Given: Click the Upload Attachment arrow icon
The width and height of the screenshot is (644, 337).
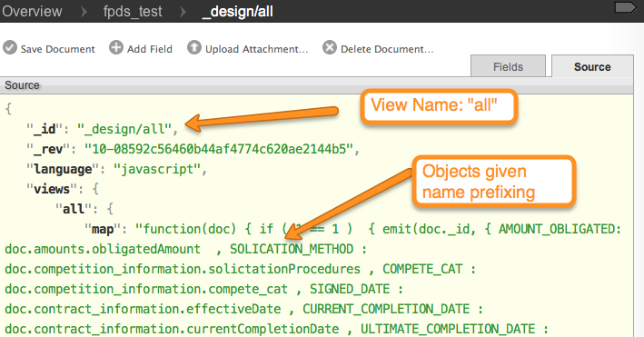Looking at the screenshot, I should point(194,47).
